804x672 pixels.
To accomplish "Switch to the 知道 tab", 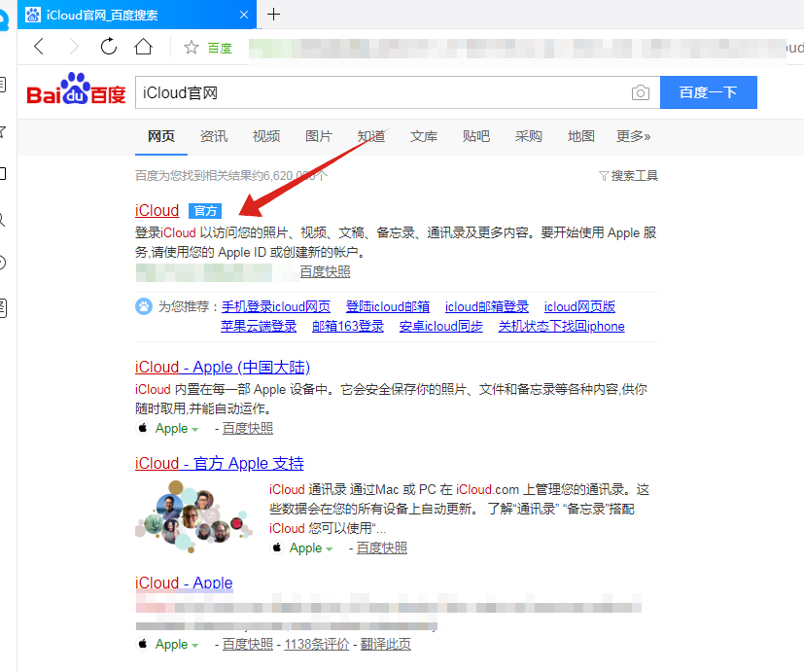I will (371, 136).
